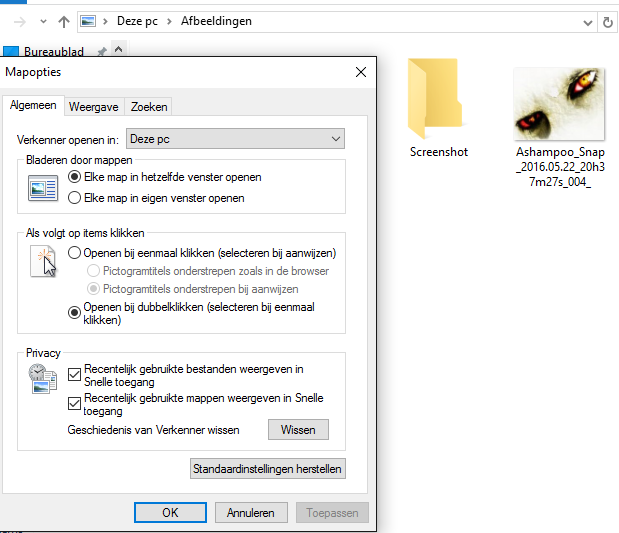
Task: Confirm the dialog with OK
Action: (170, 512)
